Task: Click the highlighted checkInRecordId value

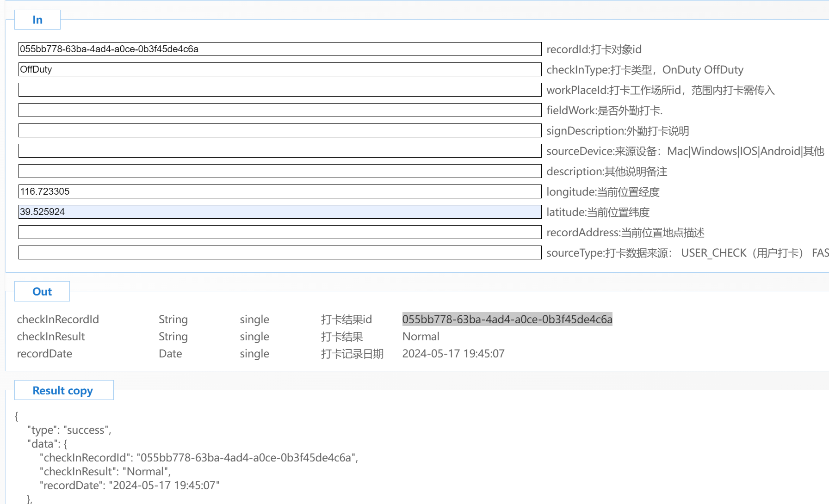Action: 507,319
